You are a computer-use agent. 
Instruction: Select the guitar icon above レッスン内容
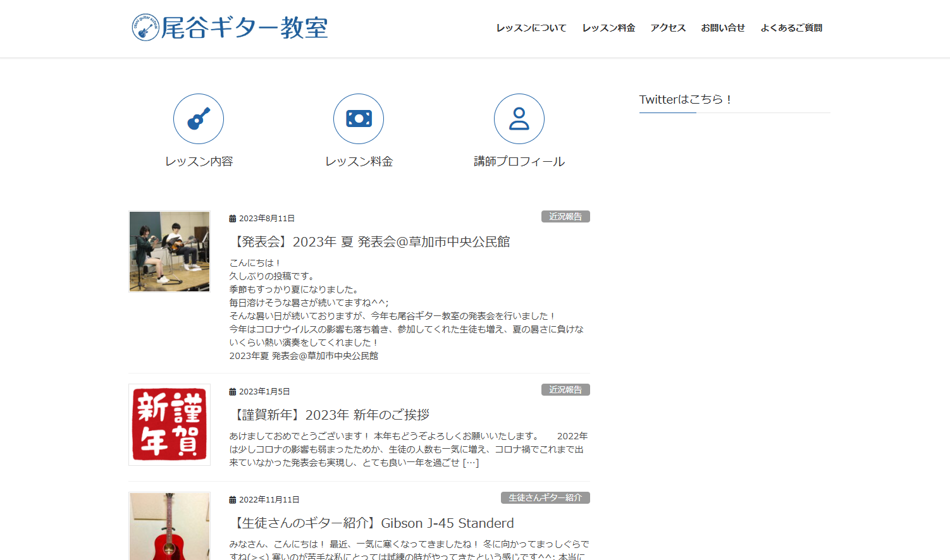(198, 119)
